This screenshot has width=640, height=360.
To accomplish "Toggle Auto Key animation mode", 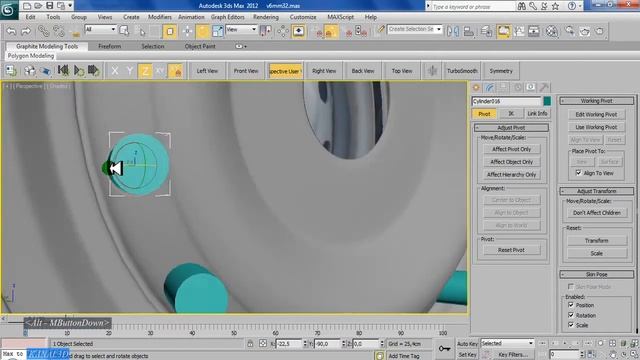I will pyautogui.click(x=467, y=343).
